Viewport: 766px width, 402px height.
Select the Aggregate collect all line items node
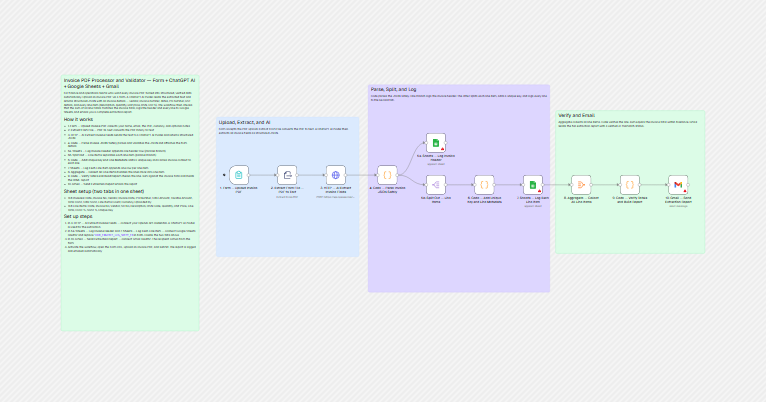click(581, 185)
